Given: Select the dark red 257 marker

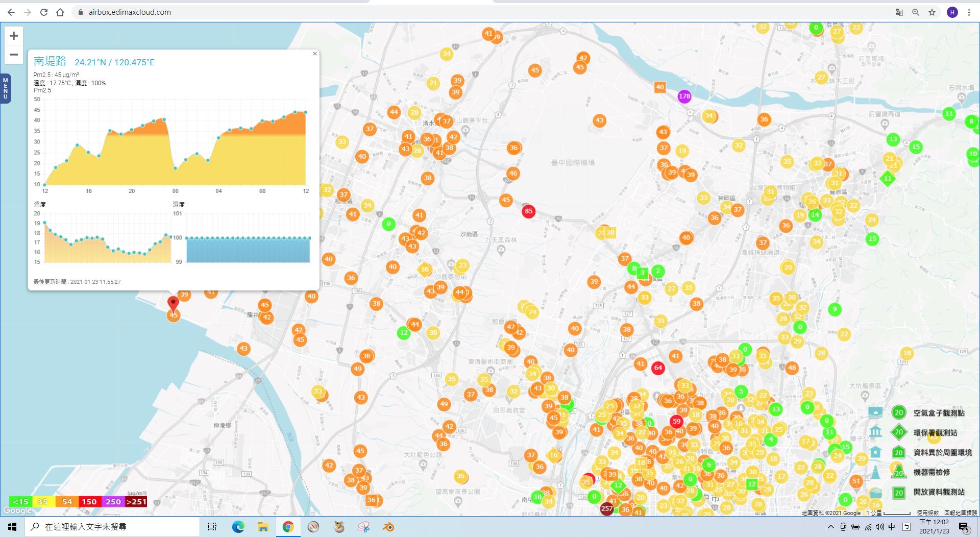Looking at the screenshot, I should tap(606, 508).
